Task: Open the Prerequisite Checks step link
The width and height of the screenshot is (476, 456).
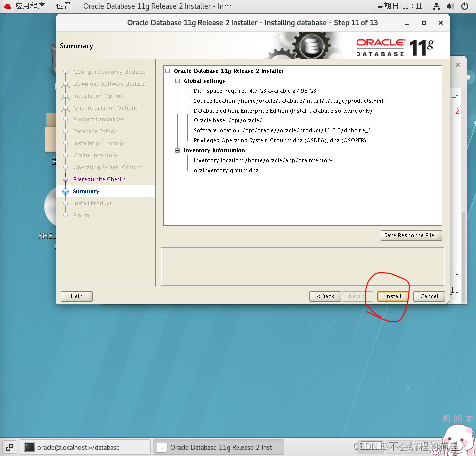Action: [100, 179]
